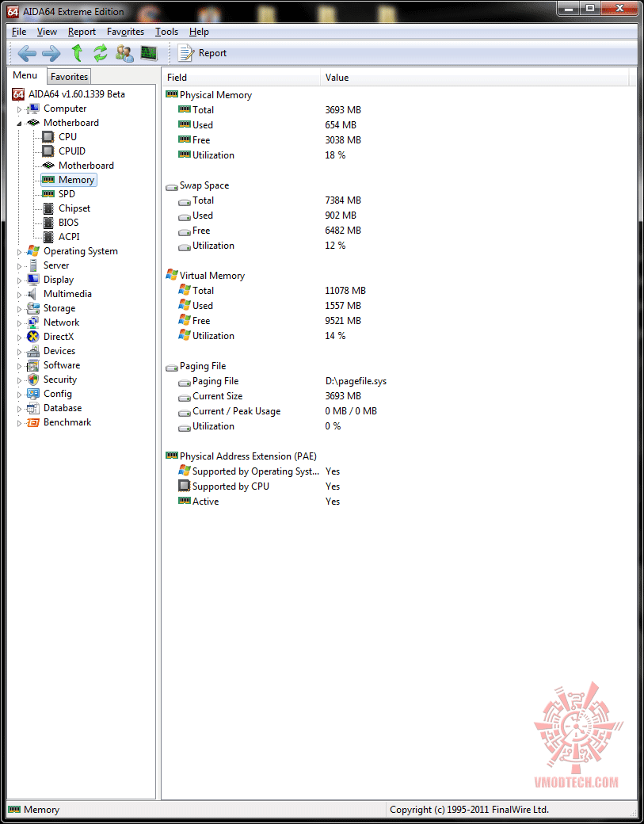Screen dimensions: 644x824
Task: Click the 11078 MB virtual memory total
Action: click(x=345, y=291)
